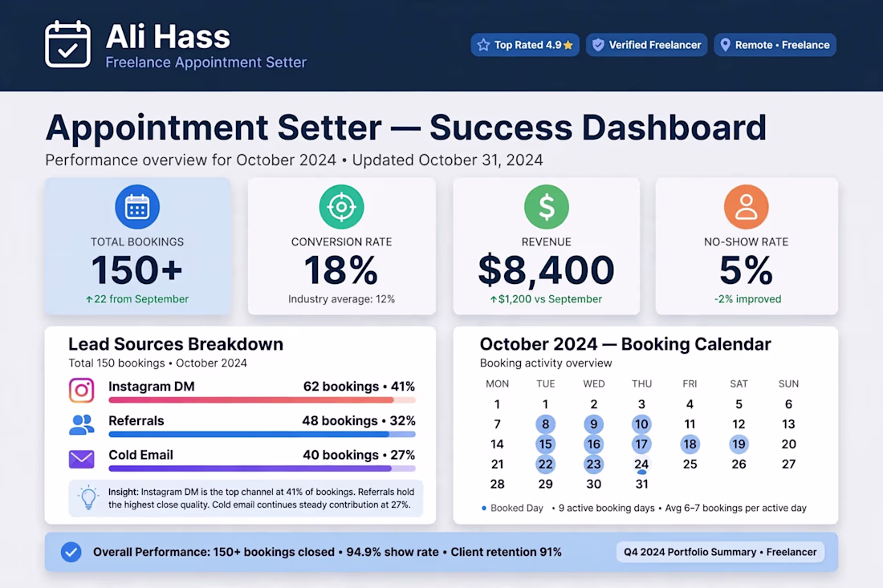This screenshot has height=588, width=883.
Task: Click the "↑22 from September" text
Action: coord(136,298)
